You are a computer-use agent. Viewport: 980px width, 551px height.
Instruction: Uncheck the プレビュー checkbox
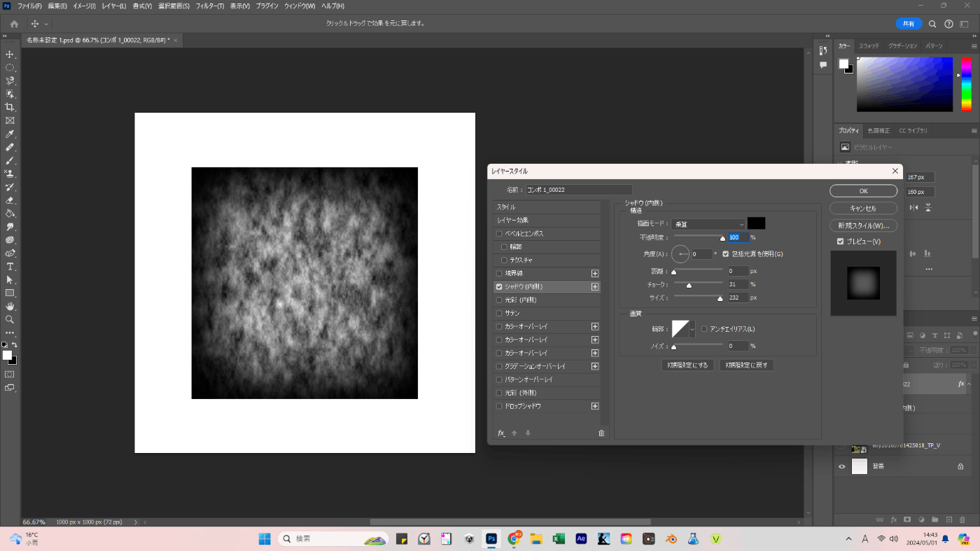(x=841, y=242)
